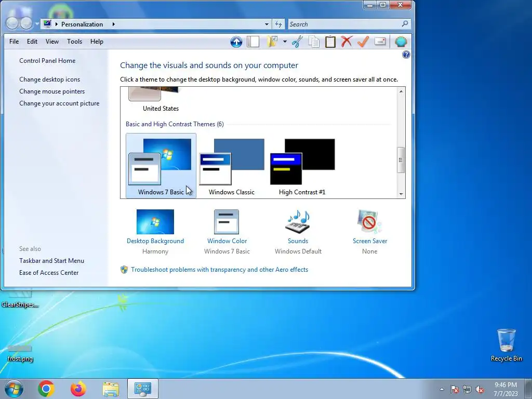Click the Forward navigation button
Screen dimensions: 532x399
26,23
